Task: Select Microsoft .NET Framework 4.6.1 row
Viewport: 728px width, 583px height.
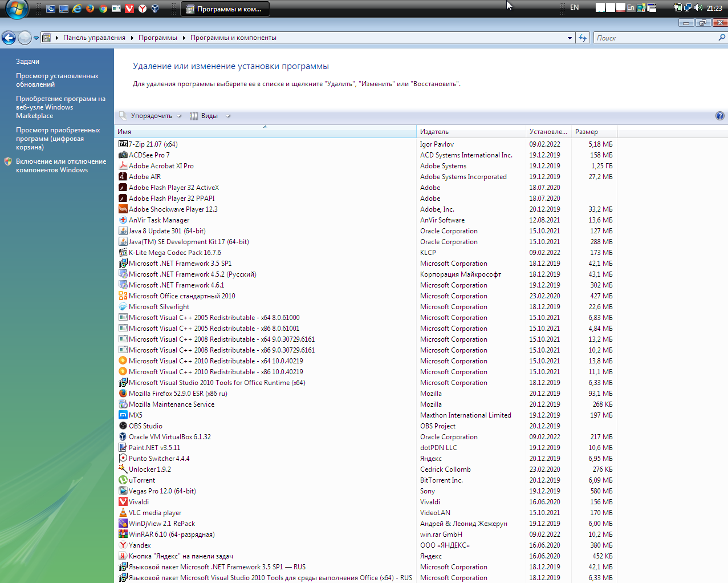Action: click(365, 285)
